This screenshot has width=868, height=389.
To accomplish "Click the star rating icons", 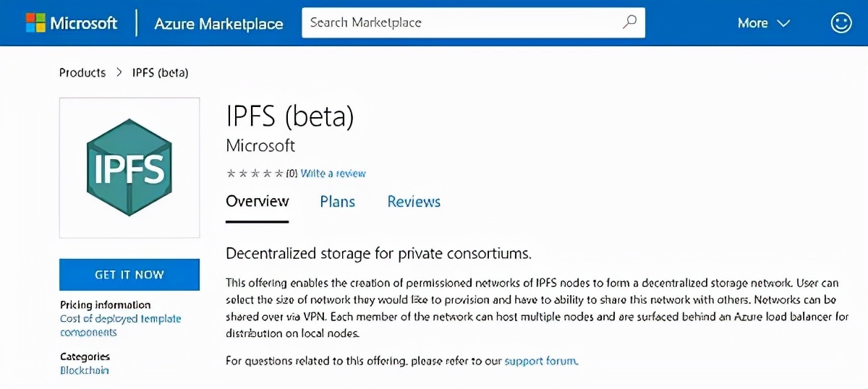I will pyautogui.click(x=255, y=174).
